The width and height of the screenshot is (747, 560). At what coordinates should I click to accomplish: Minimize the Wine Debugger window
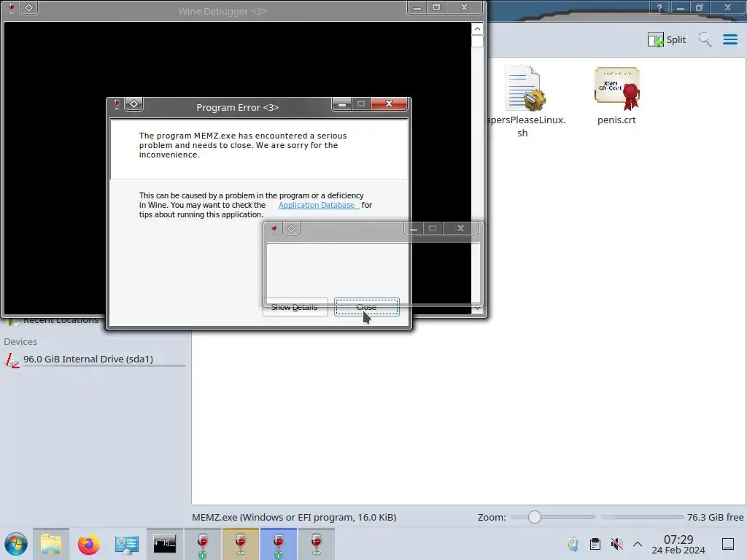[x=417, y=7]
